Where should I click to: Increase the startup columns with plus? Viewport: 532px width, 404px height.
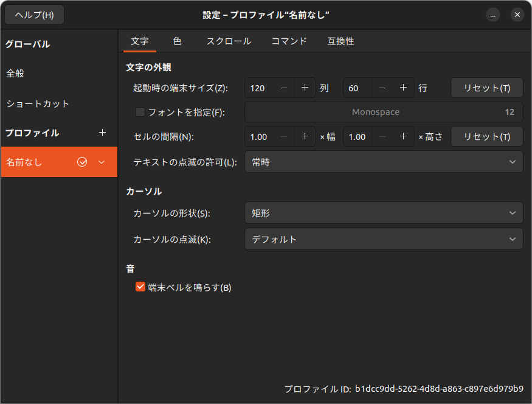pyautogui.click(x=305, y=88)
